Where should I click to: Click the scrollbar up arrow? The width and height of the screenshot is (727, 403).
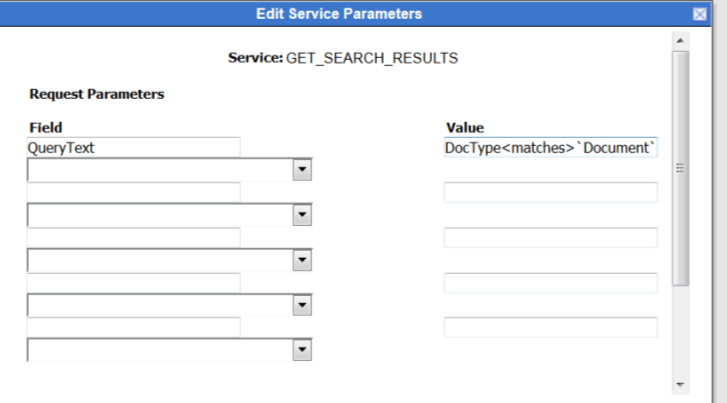[x=680, y=41]
